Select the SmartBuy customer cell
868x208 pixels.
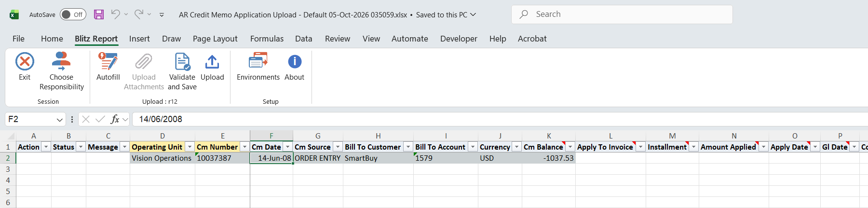[378, 158]
